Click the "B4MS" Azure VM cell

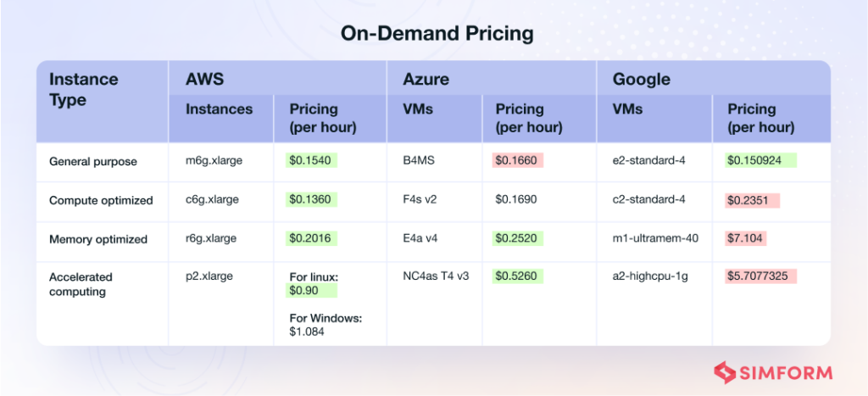point(417,161)
